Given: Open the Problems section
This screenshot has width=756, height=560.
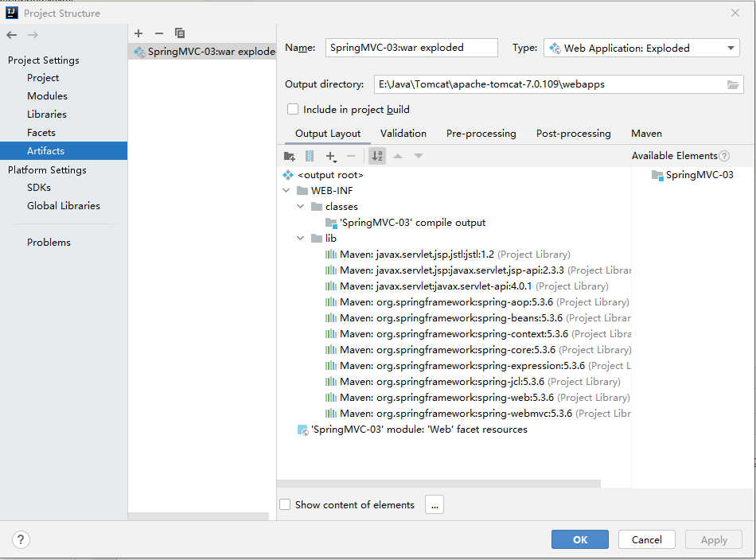Looking at the screenshot, I should pyautogui.click(x=49, y=243).
